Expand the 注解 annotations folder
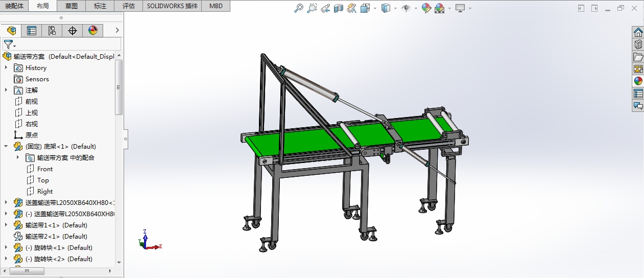This screenshot has height=278, width=644. click(6, 90)
